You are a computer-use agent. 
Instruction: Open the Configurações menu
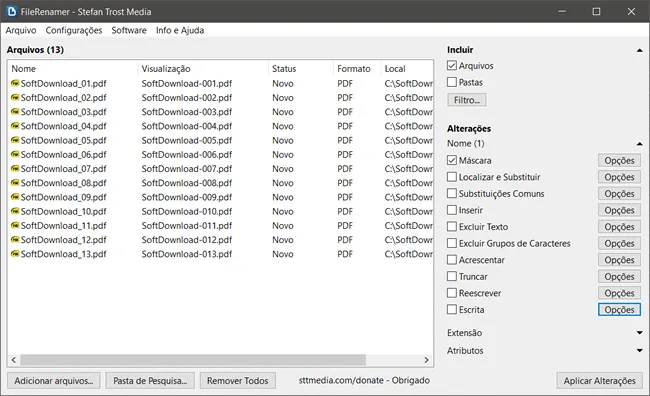pos(74,30)
